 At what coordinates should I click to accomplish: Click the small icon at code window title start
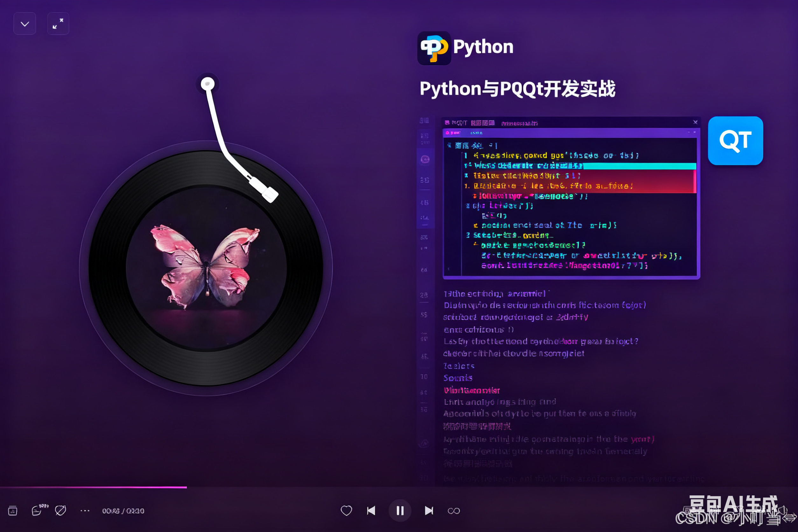click(x=447, y=122)
